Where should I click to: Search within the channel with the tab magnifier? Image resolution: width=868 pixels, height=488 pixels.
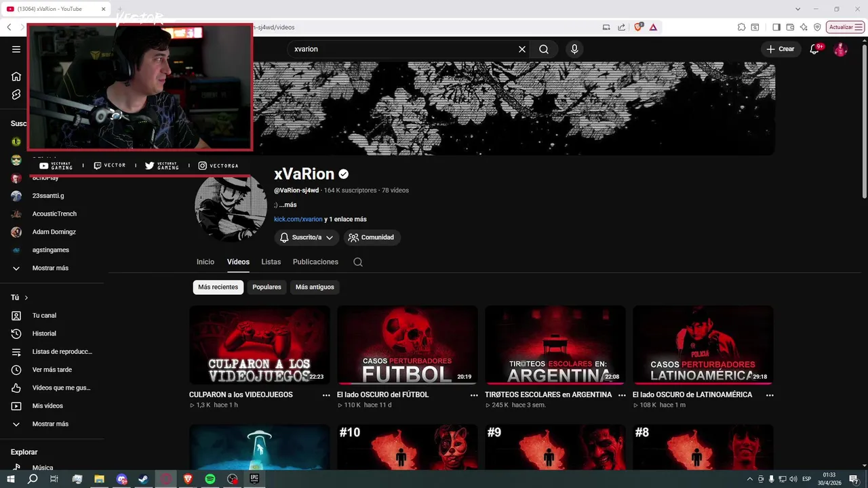point(358,262)
